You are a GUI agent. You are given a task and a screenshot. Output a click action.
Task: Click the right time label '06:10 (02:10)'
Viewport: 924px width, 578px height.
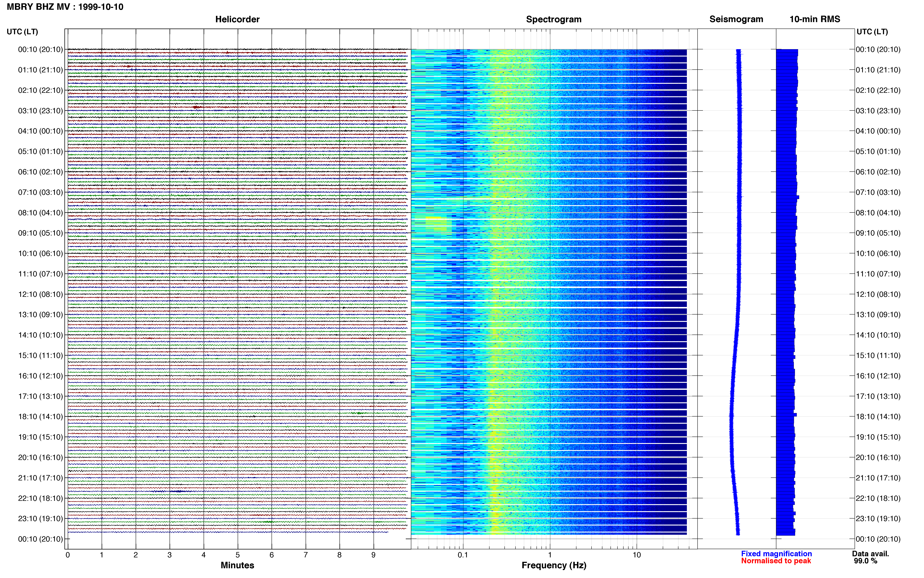(x=878, y=172)
